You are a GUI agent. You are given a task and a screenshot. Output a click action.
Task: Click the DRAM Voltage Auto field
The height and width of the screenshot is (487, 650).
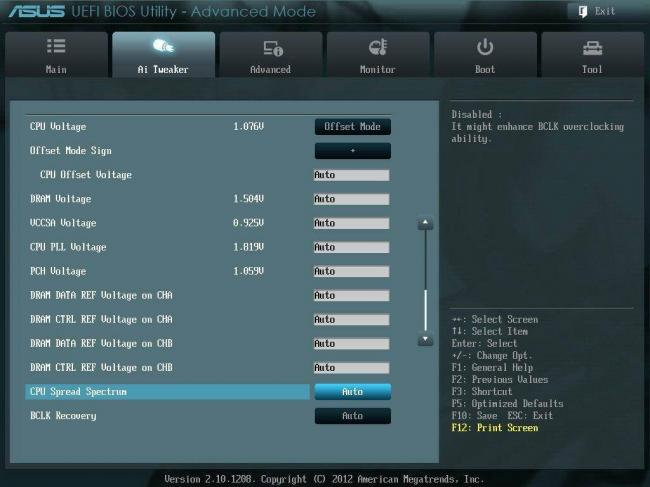(x=352, y=199)
